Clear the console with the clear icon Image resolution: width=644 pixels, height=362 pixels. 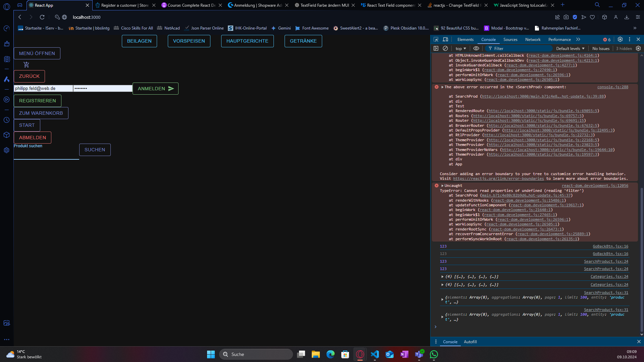(x=445, y=49)
